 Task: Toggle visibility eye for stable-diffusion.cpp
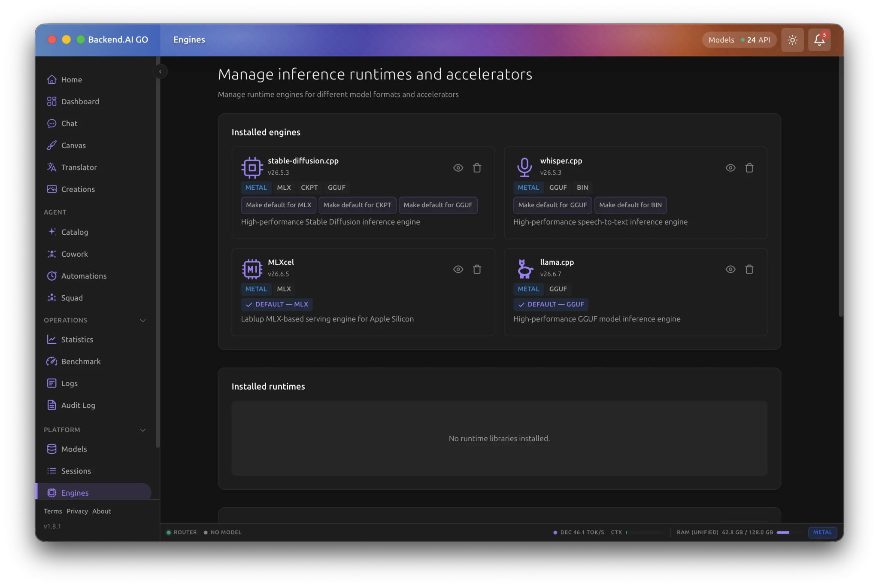point(458,168)
